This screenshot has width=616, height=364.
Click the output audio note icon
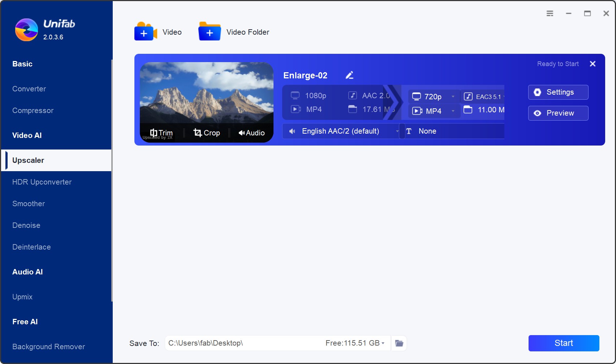point(468,96)
